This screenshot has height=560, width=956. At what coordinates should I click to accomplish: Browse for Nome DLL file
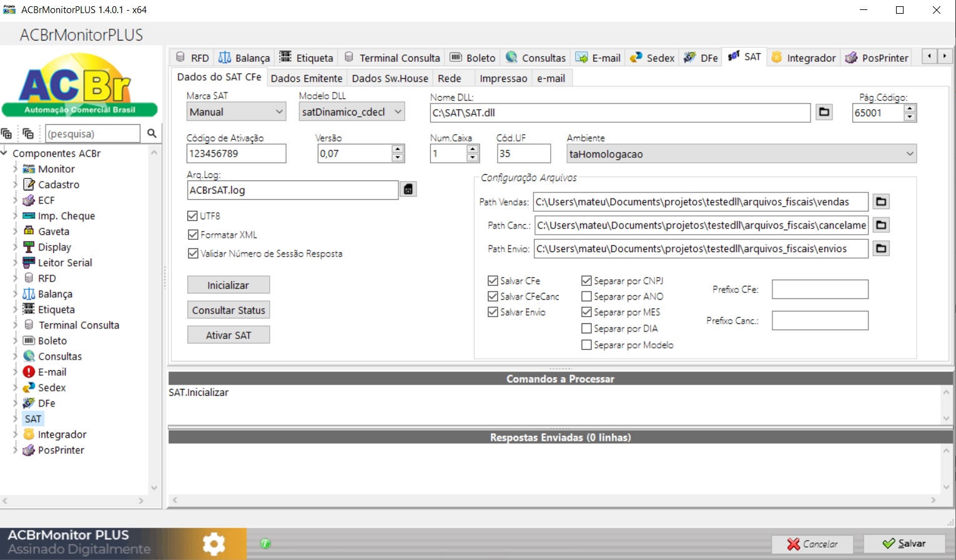[824, 112]
